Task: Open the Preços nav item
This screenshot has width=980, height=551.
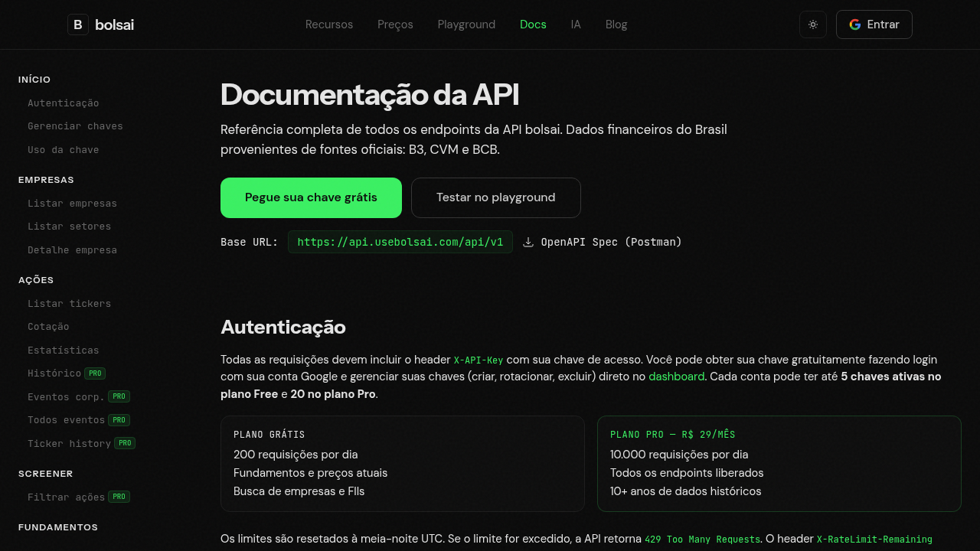Action: tap(395, 24)
